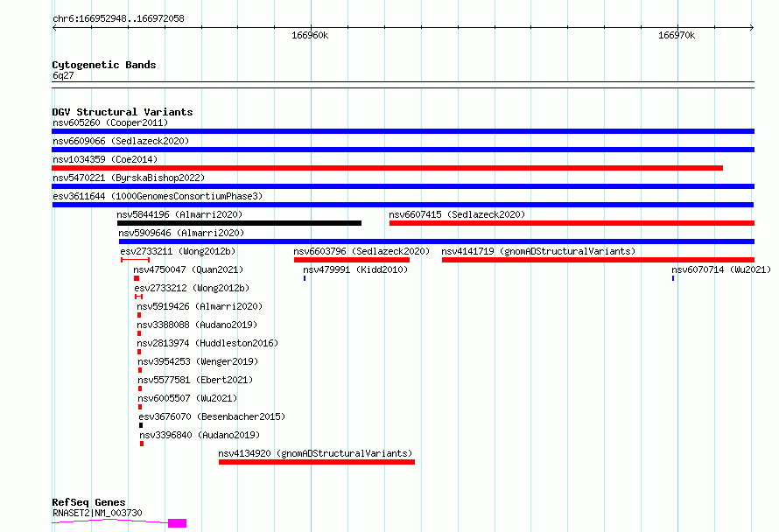The height and width of the screenshot is (532, 779).
Task: Click the 166970k ruler tick label
Action: [x=677, y=35]
